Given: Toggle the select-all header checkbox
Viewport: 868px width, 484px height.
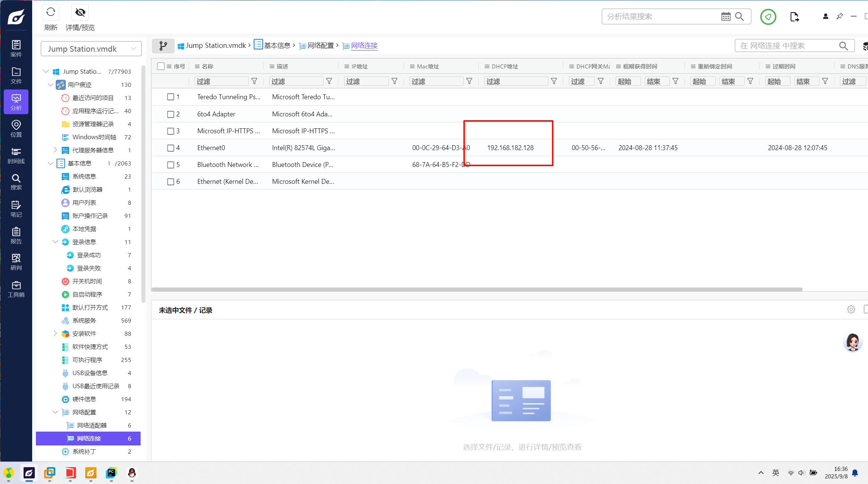Looking at the screenshot, I should (x=161, y=66).
